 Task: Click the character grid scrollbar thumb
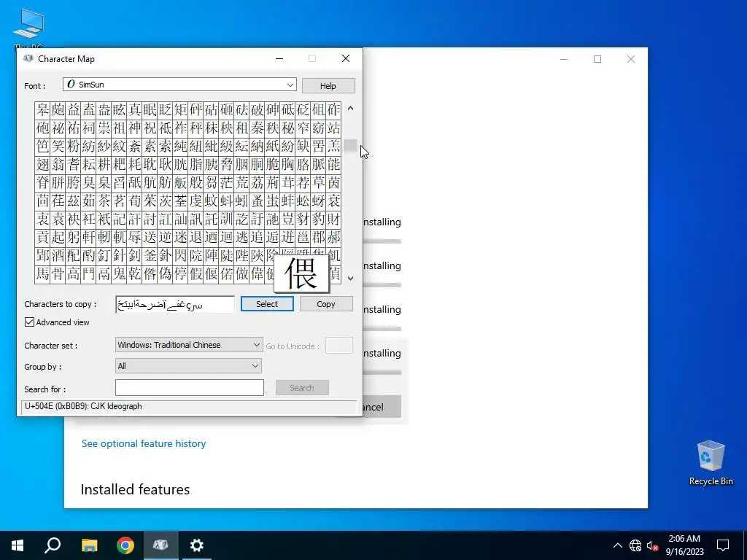tap(351, 146)
